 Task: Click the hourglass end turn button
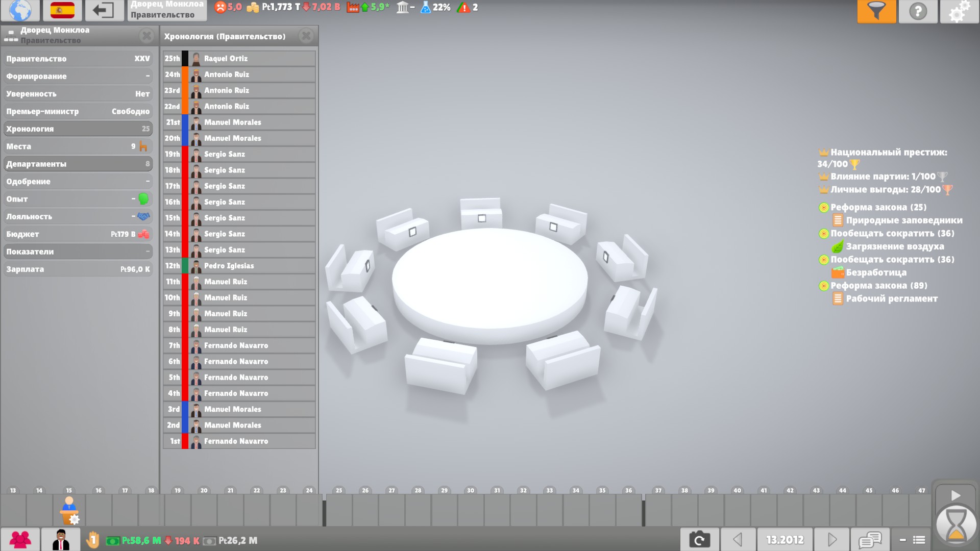coord(955,525)
